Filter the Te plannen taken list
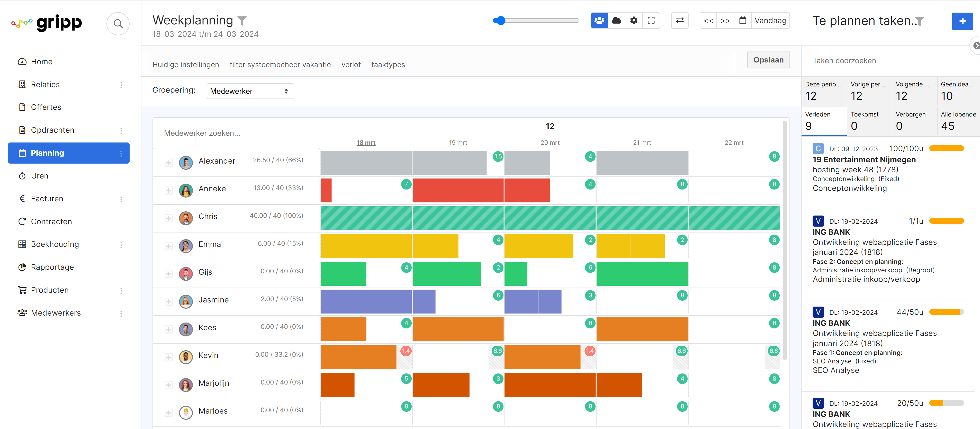 (919, 21)
